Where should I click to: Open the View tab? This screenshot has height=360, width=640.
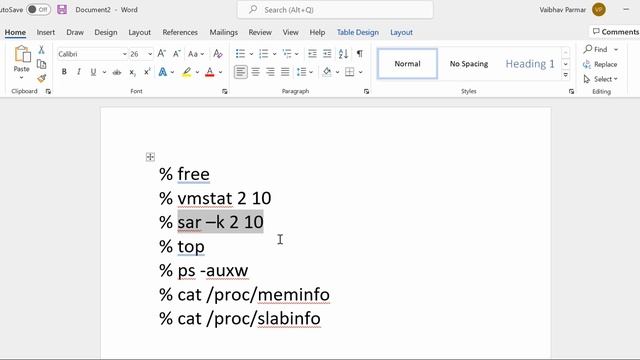tap(291, 32)
